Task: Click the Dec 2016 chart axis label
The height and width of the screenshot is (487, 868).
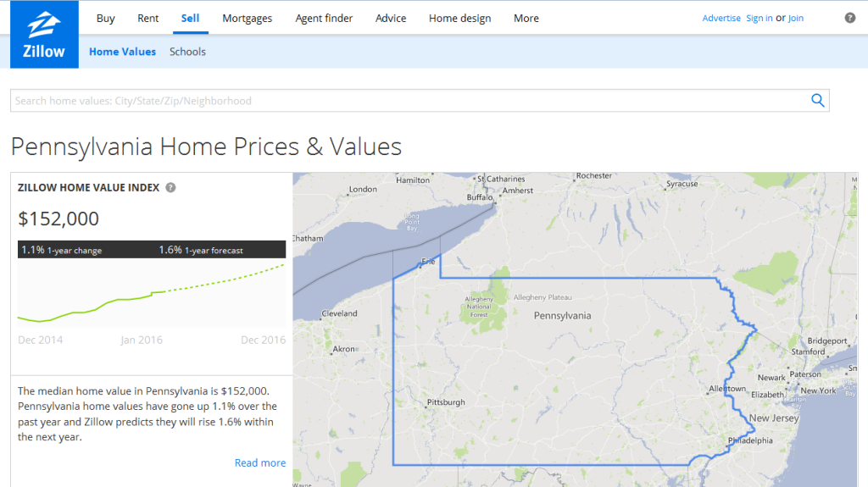Action: 263,340
